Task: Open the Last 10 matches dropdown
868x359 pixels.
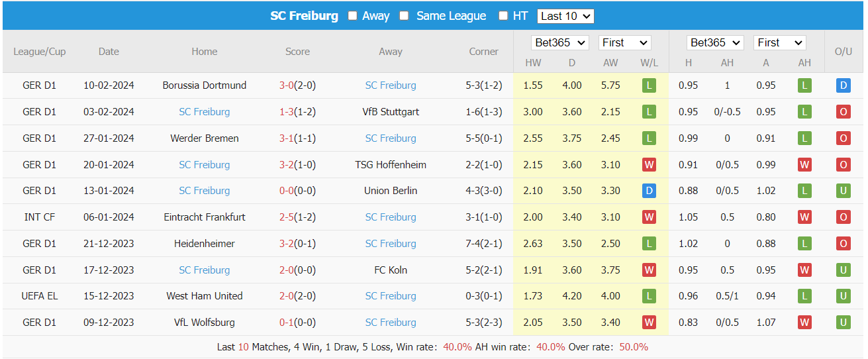Action: (565, 16)
